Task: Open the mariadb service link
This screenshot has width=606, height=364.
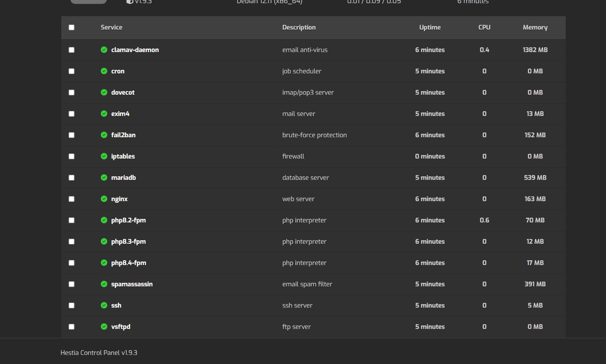Action: point(124,177)
